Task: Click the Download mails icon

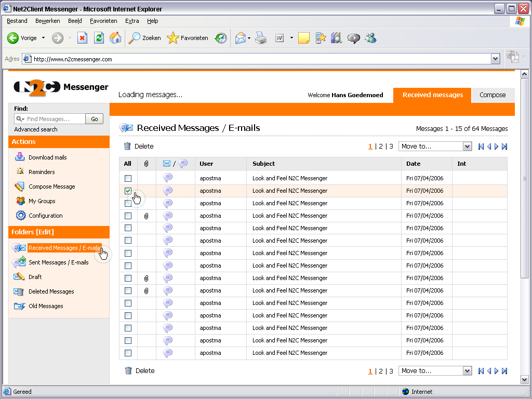Action: [20, 157]
